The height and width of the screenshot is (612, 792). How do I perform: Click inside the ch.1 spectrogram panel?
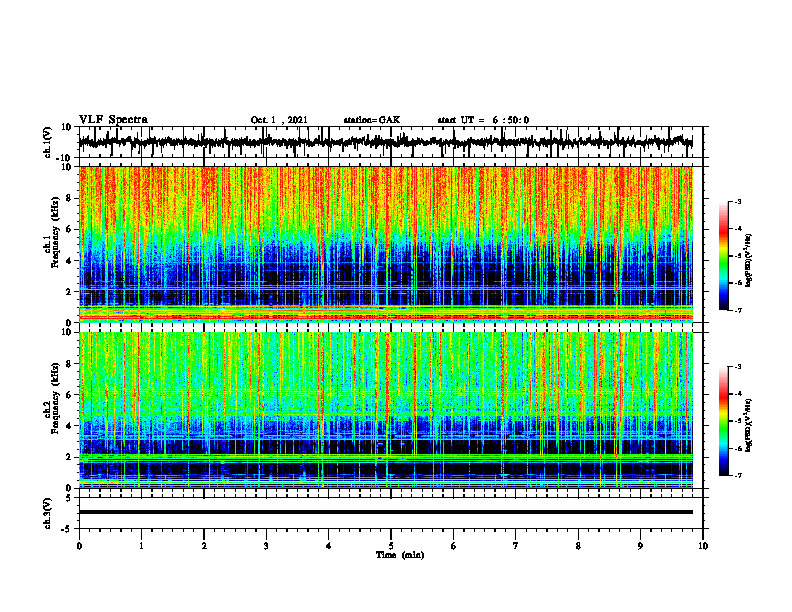tap(385, 244)
